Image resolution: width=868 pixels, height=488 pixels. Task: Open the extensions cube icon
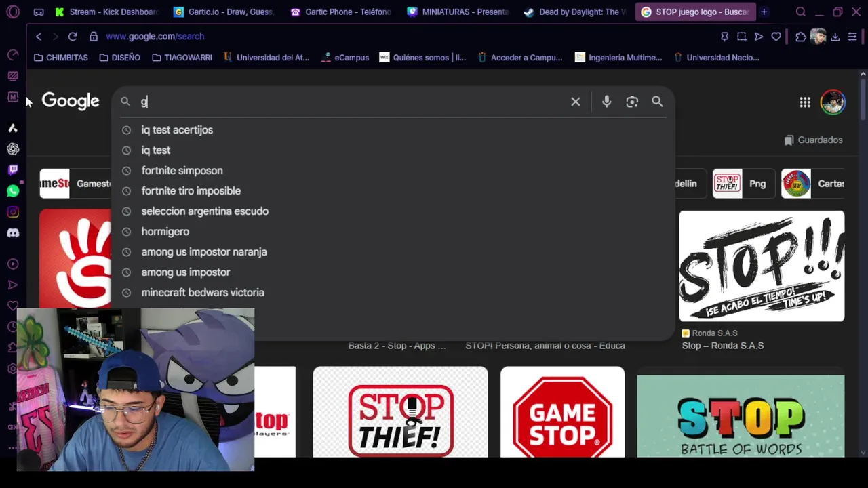(x=801, y=37)
